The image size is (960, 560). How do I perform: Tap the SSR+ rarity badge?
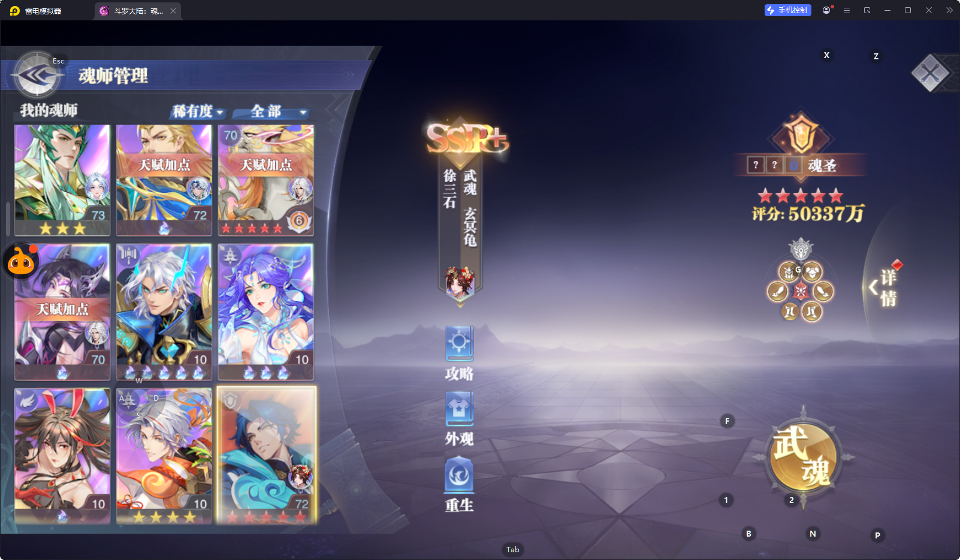[x=467, y=139]
